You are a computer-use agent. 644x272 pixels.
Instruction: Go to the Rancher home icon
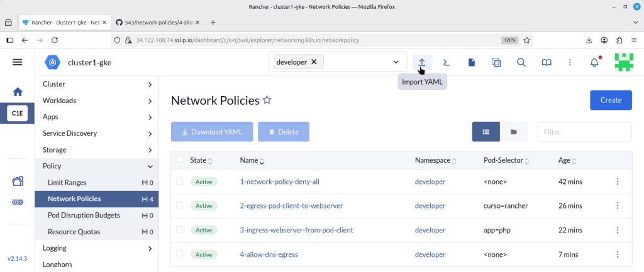click(17, 92)
